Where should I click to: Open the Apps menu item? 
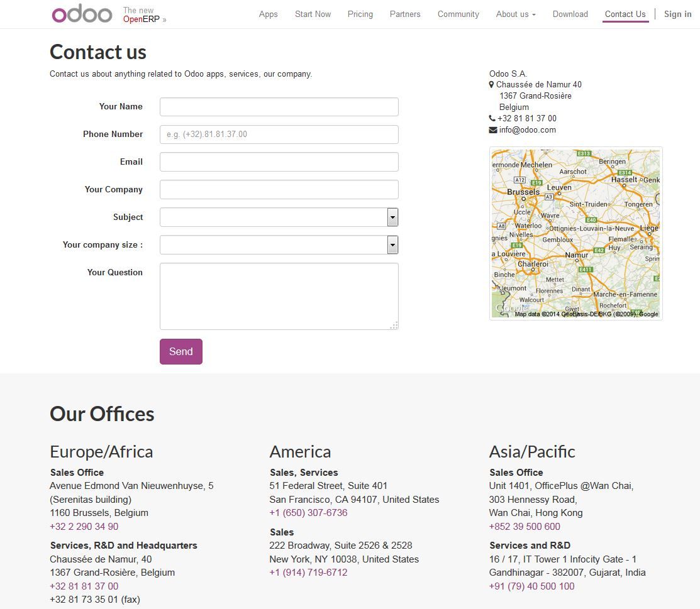tap(269, 14)
